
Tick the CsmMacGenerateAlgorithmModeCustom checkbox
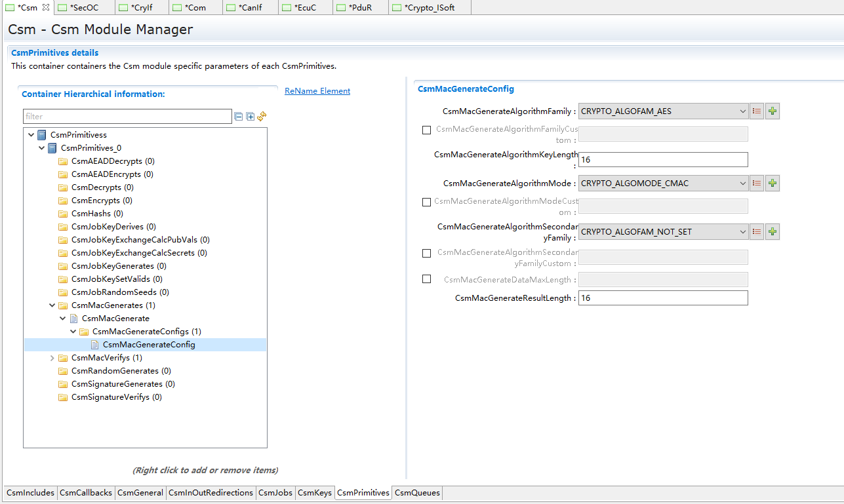coord(427,203)
